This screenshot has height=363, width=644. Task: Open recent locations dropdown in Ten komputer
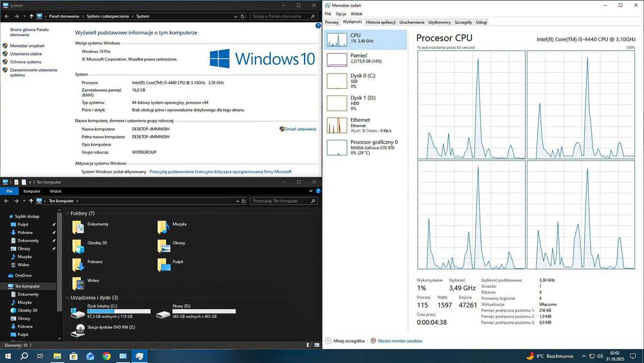point(24,201)
